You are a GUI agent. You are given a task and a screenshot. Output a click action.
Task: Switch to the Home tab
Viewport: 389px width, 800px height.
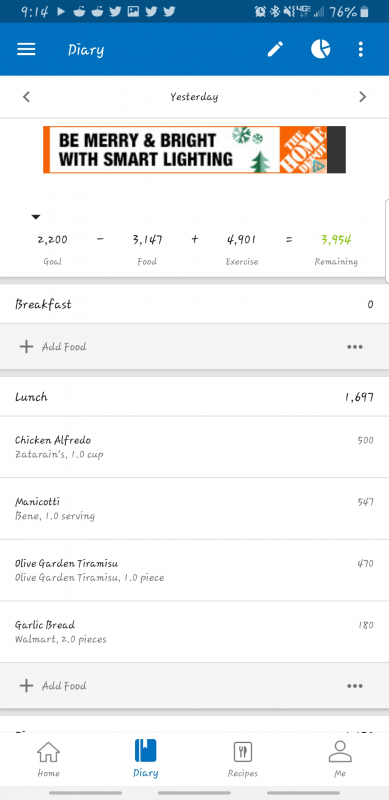[48, 759]
